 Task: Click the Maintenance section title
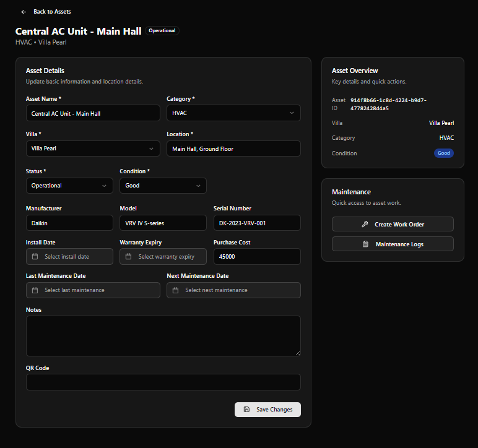tap(351, 192)
